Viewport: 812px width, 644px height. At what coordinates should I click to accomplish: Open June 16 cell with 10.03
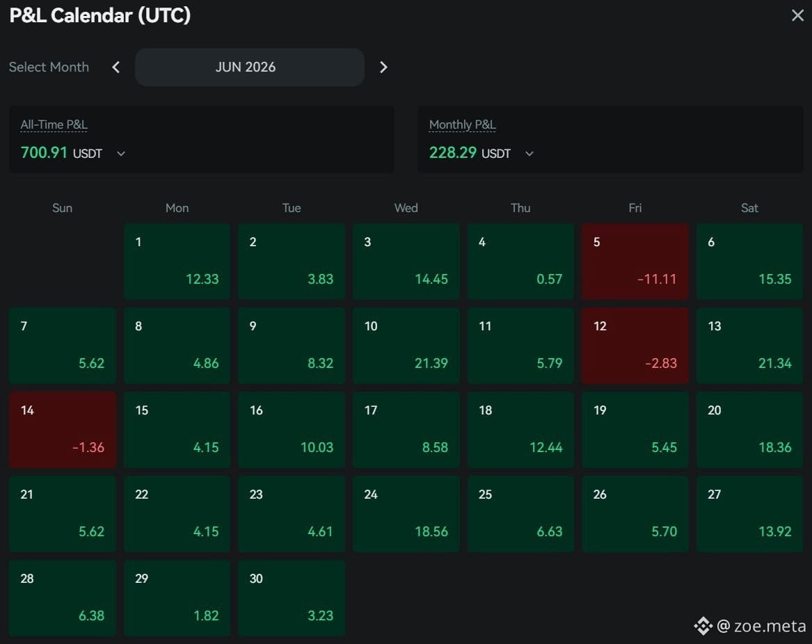(292, 430)
